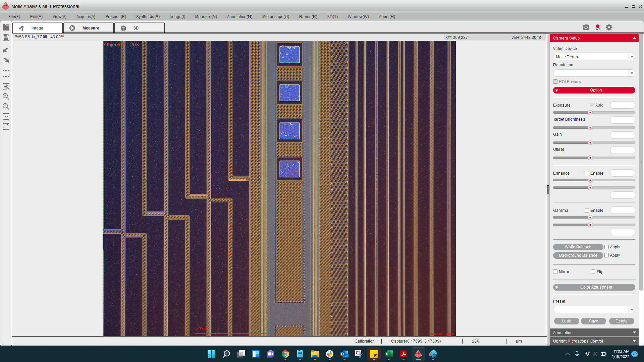Screen dimensions: 644x362
Task: Activate the zoom region tool
Action: coord(6,86)
